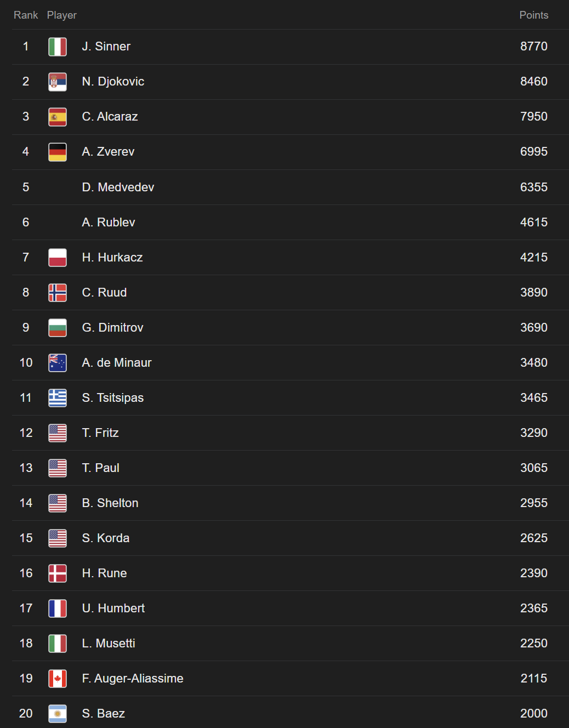569x728 pixels.
Task: Click the Italy flag beside J. Sinner
Action: click(x=58, y=47)
